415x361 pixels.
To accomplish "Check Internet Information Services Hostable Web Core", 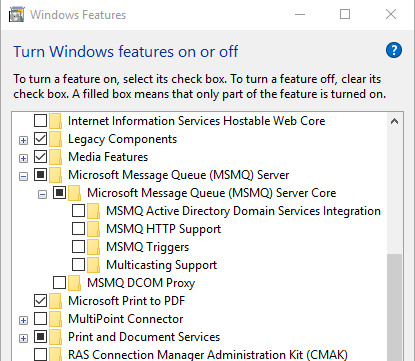I will point(40,121).
